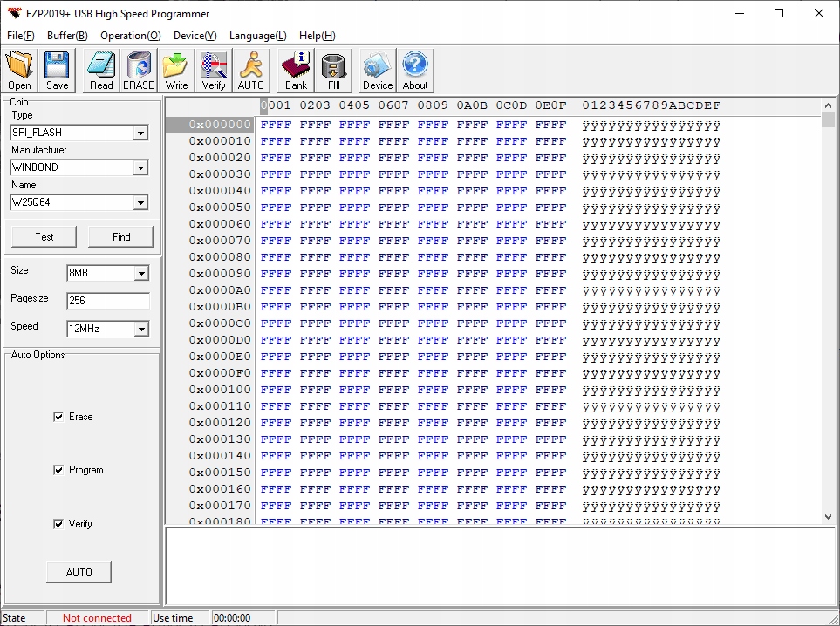The image size is (840, 626).
Task: Open the Language menu
Action: [x=257, y=36]
